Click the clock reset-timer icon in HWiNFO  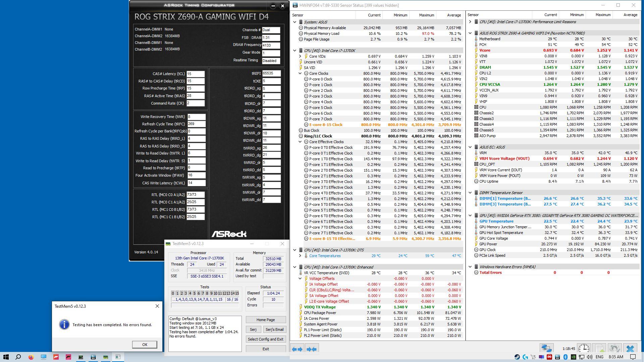click(584, 349)
